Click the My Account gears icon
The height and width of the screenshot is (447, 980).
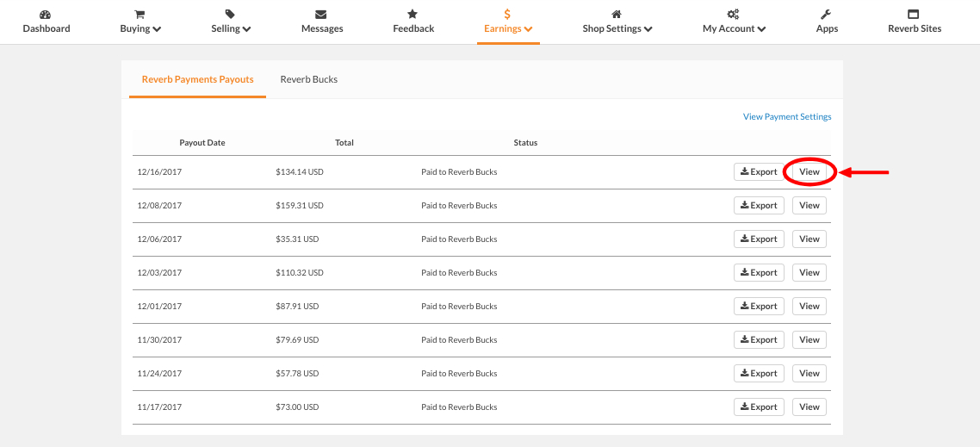pyautogui.click(x=733, y=15)
